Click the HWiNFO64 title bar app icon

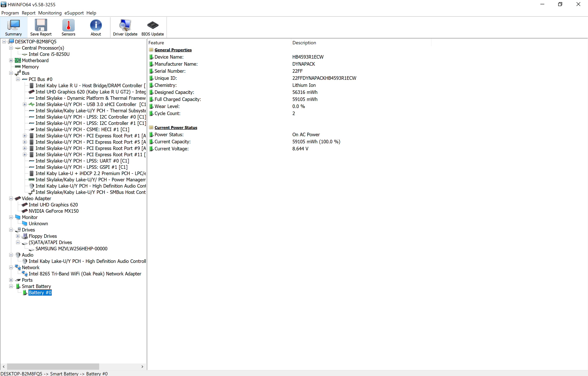[x=3, y=4]
